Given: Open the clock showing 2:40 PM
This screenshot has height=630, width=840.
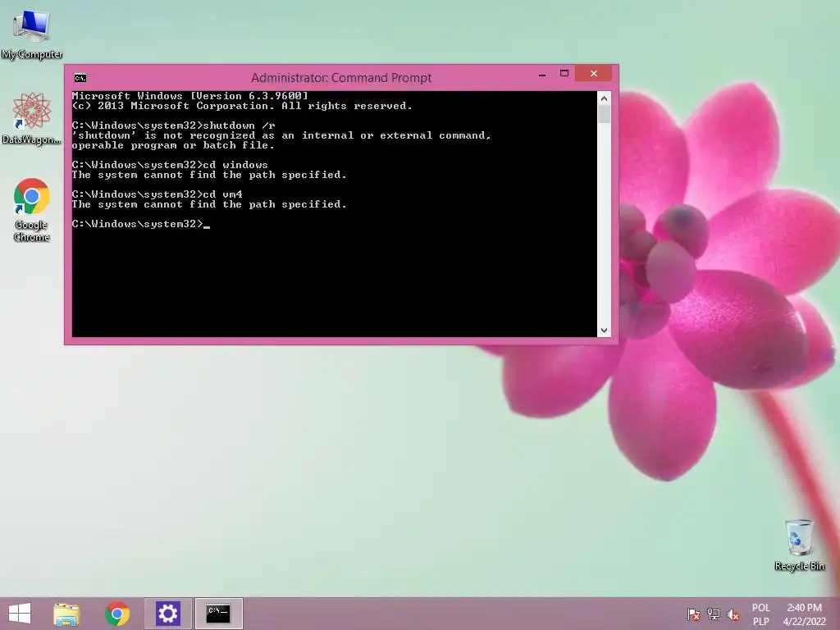Looking at the screenshot, I should (804, 614).
